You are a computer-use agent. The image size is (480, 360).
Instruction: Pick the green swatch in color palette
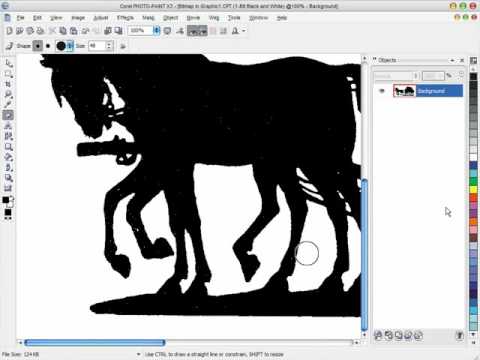(x=473, y=181)
